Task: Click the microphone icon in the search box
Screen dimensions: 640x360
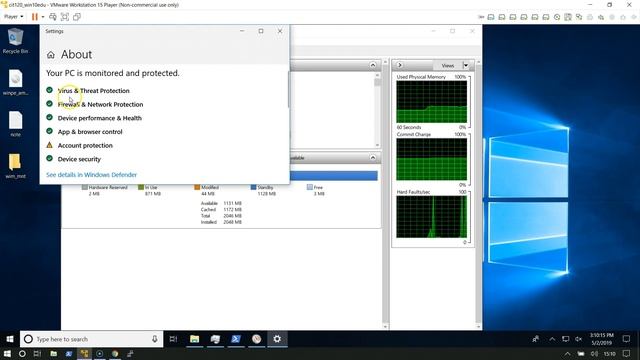Action: tap(155, 339)
